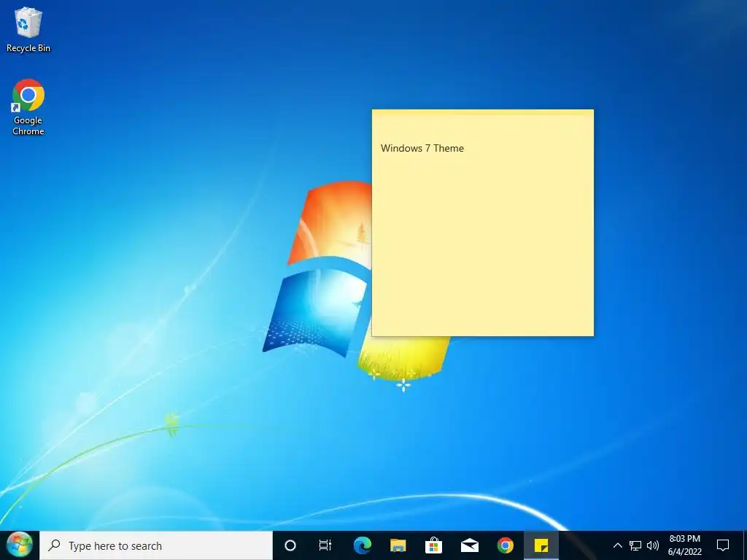Select the Google Chrome desktop shortcut
747x560 pixels.
click(28, 107)
